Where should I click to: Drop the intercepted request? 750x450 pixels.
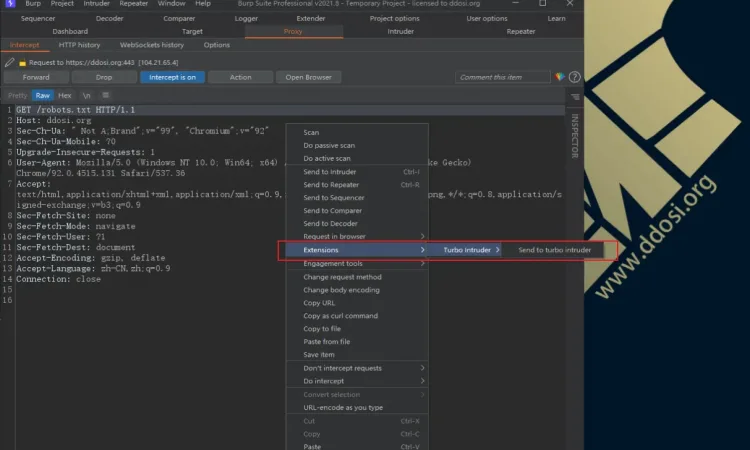pos(104,77)
